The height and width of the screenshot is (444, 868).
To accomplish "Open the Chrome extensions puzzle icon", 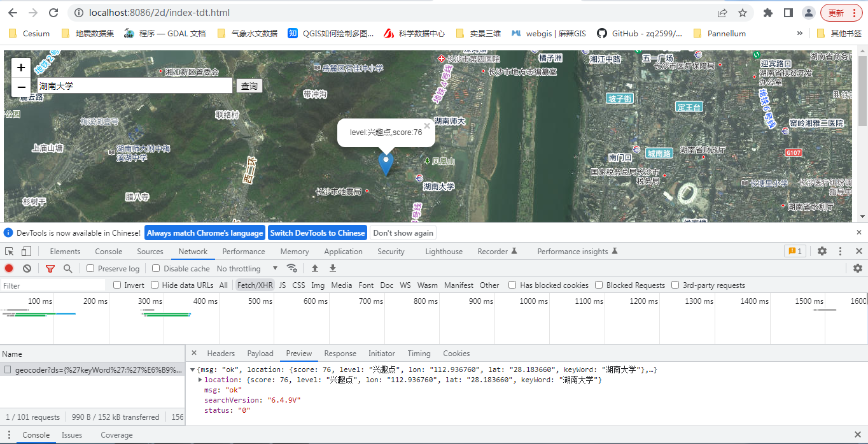I will pos(768,13).
